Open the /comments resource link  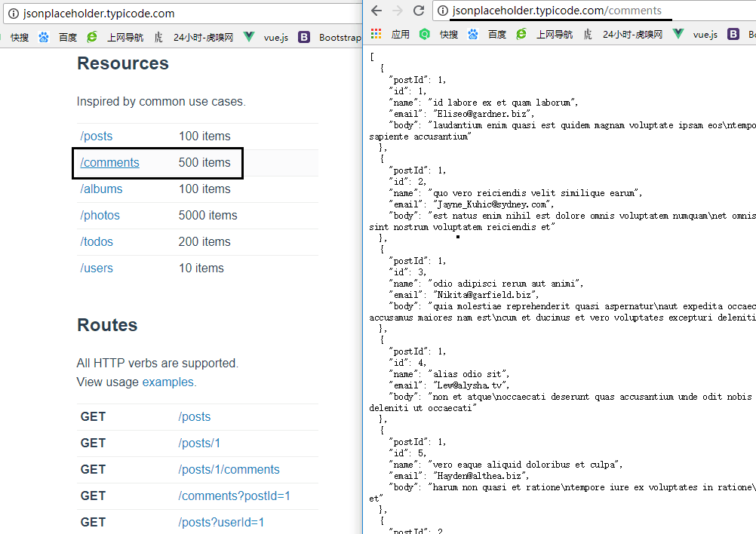pyautogui.click(x=109, y=163)
